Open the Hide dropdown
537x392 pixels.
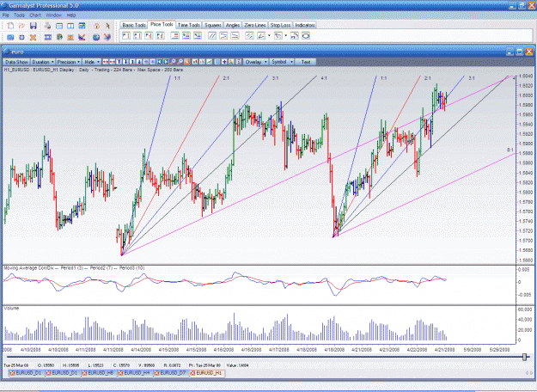[x=92, y=62]
